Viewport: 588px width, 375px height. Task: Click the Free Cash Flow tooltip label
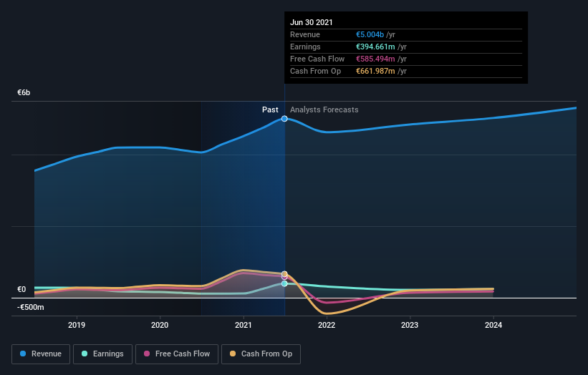(x=317, y=59)
